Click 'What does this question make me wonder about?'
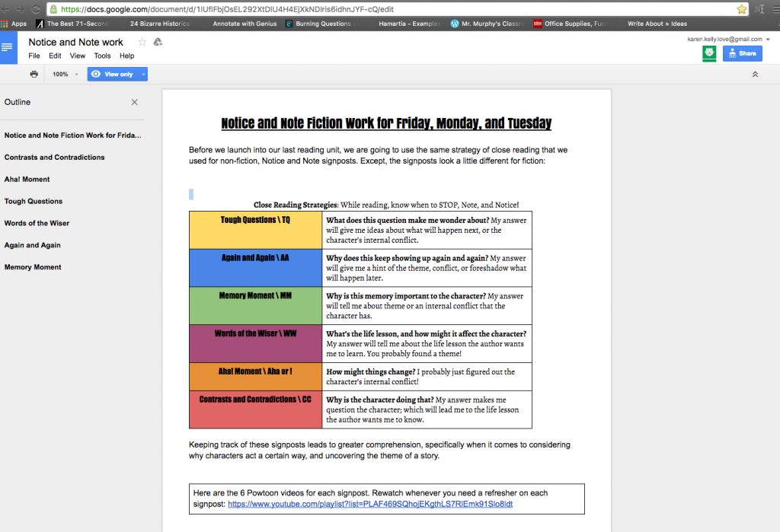Viewport: 780px width, 532px height. click(x=408, y=220)
